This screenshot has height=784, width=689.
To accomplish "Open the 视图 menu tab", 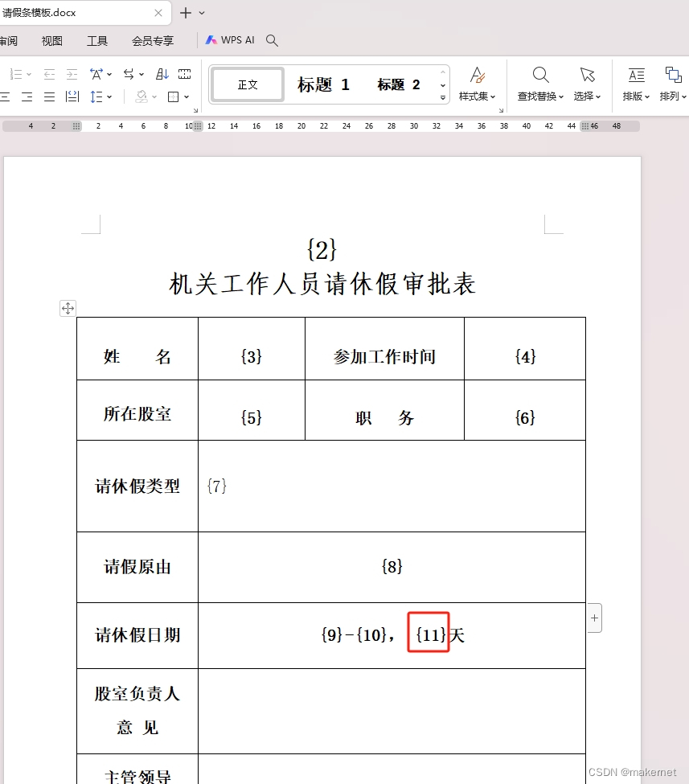I will (x=52, y=41).
